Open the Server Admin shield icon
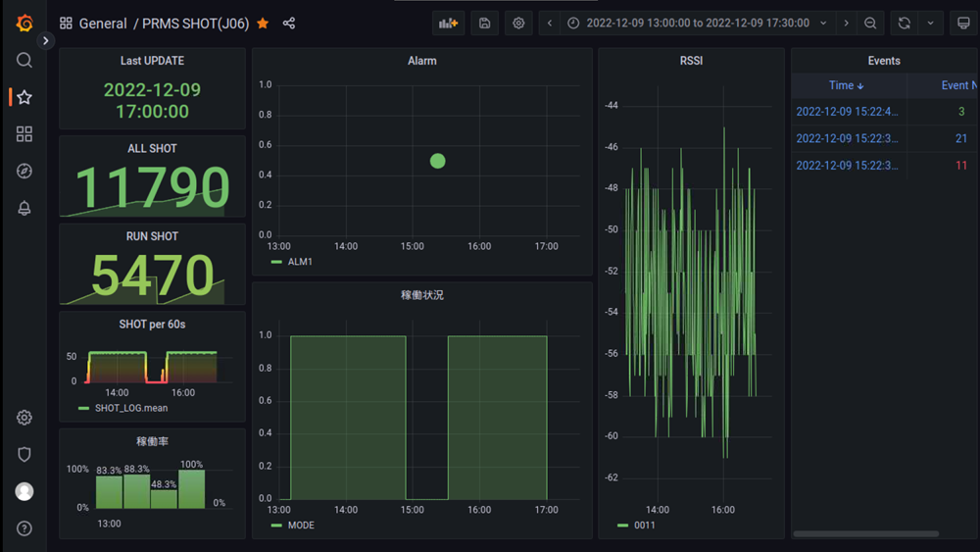980x552 pixels. coord(24,455)
